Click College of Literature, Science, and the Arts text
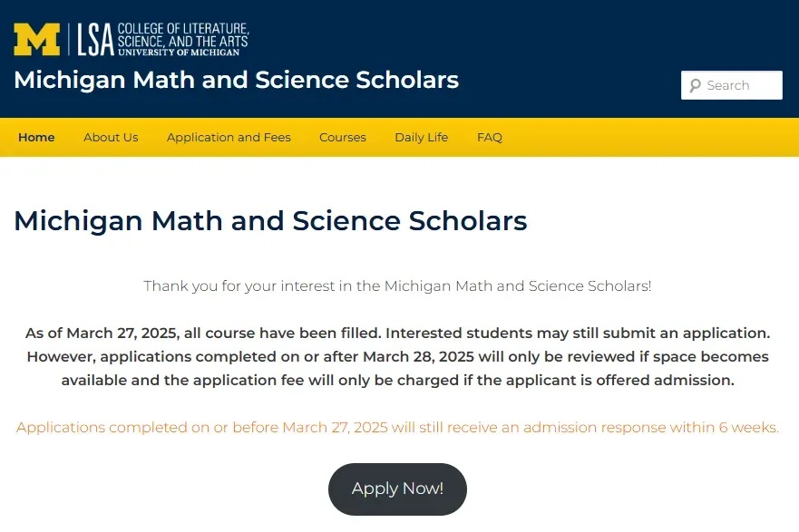The image size is (799, 532). point(183,34)
